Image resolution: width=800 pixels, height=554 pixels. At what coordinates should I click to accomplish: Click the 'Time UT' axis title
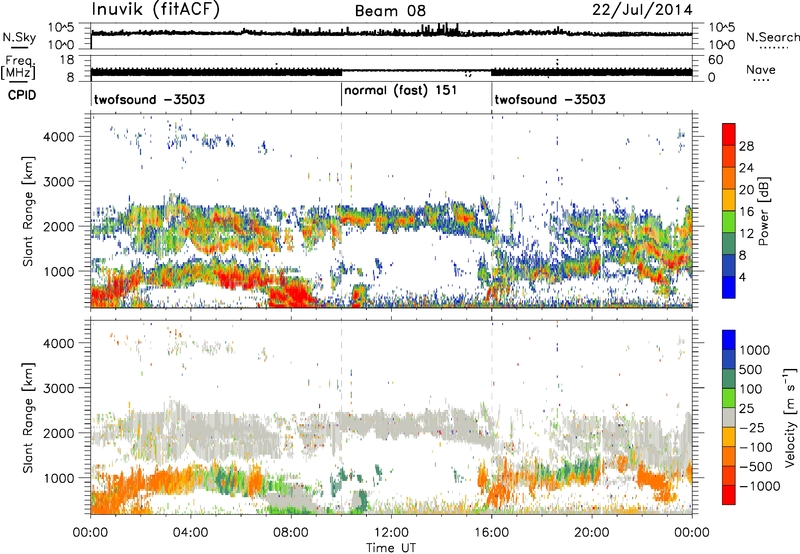391,548
